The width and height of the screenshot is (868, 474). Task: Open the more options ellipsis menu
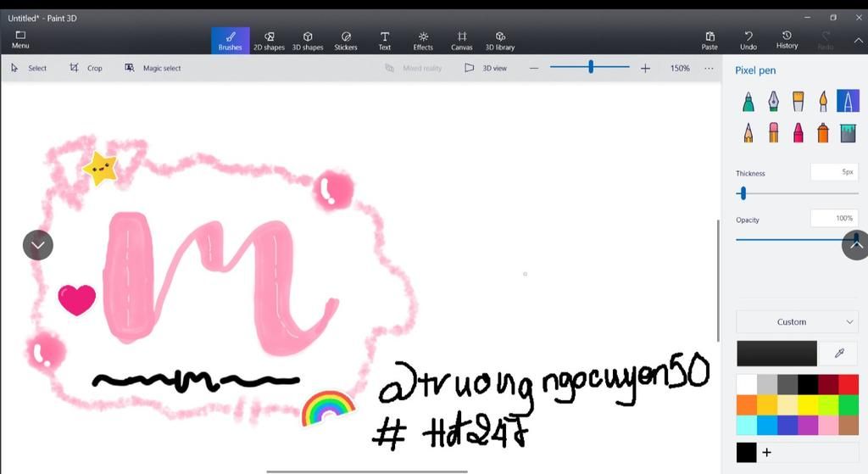click(709, 68)
